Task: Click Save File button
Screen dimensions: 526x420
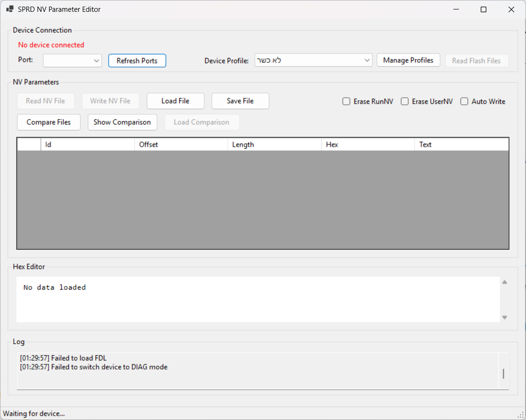Action: (240, 101)
